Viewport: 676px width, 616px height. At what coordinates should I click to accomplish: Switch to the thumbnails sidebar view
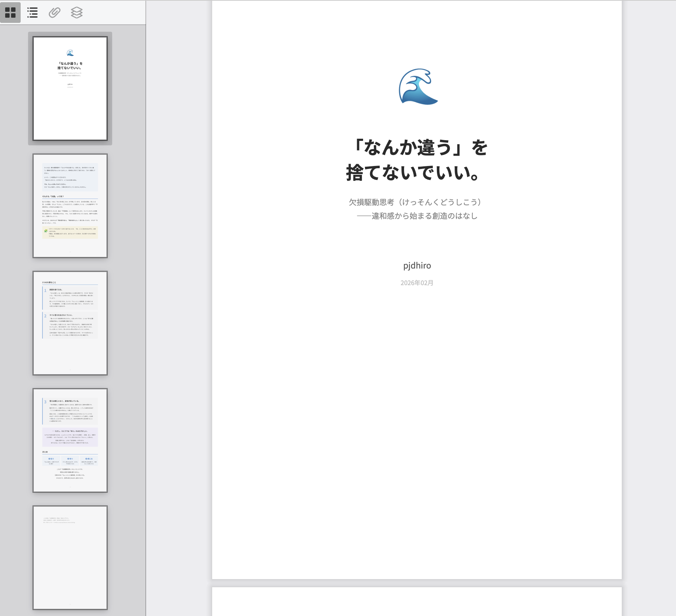tap(10, 13)
